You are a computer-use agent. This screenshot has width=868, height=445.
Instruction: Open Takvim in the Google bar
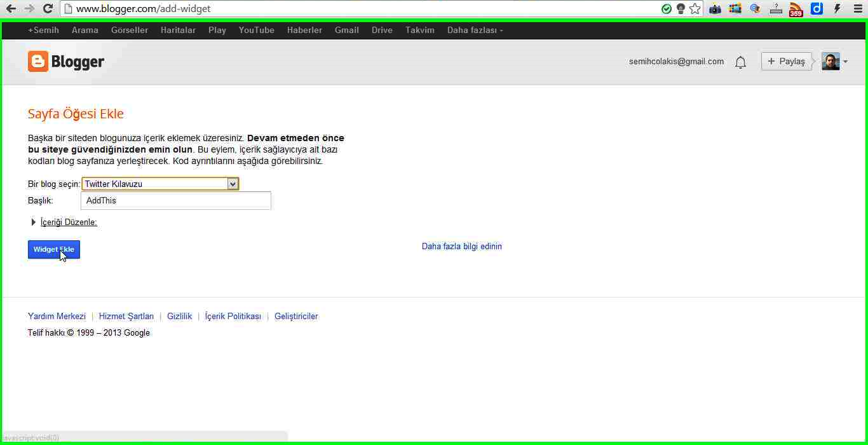click(420, 30)
